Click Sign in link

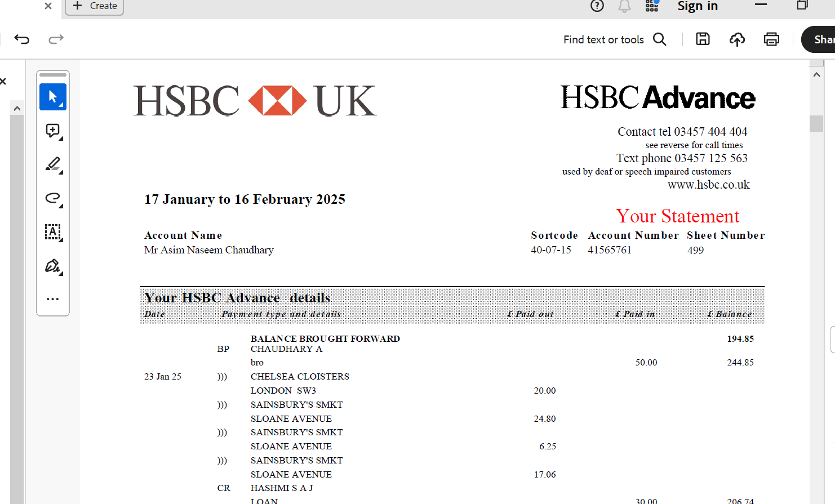[697, 6]
